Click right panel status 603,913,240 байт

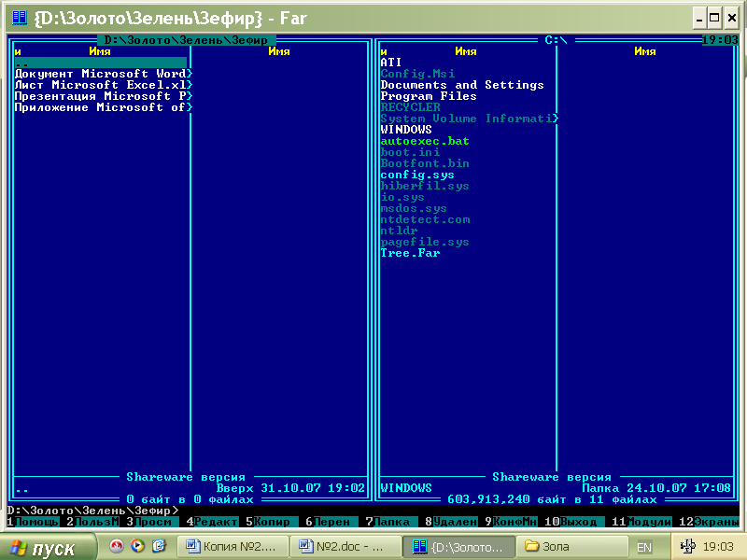point(552,499)
